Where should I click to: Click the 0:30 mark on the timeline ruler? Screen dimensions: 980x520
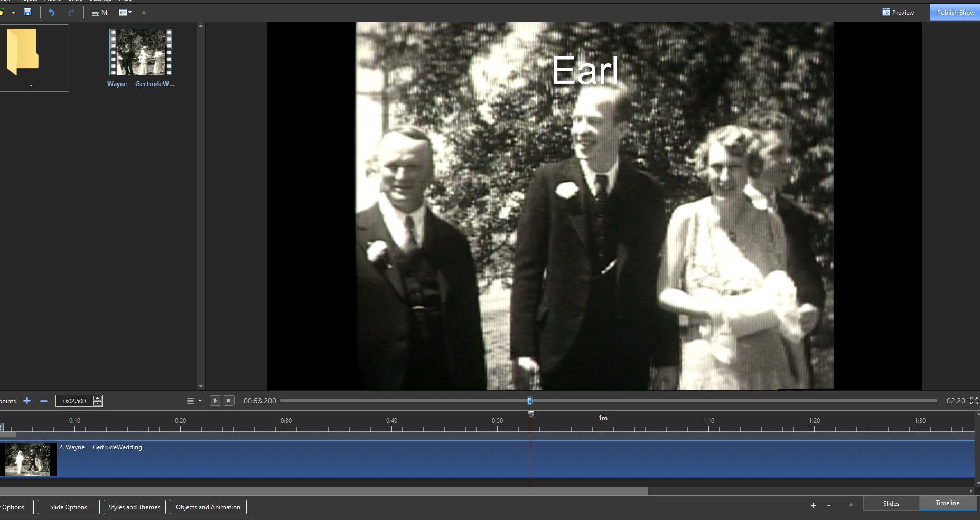tap(286, 421)
